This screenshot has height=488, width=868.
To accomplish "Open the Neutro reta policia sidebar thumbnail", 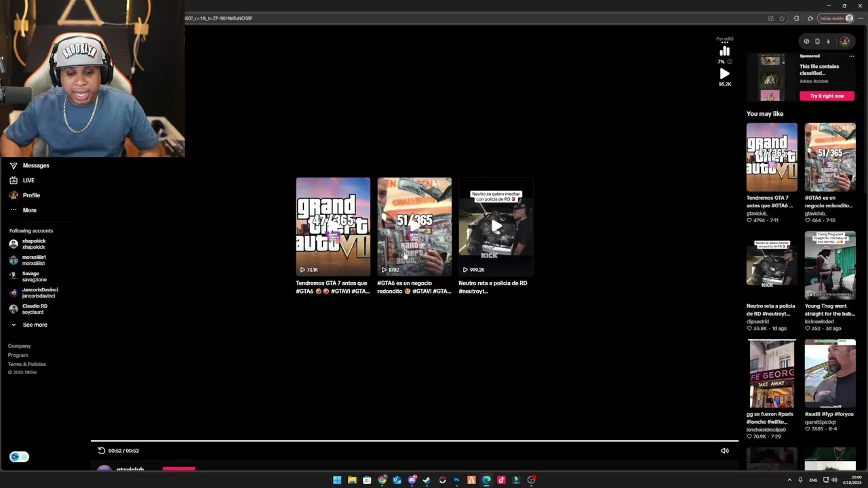I will [772, 265].
